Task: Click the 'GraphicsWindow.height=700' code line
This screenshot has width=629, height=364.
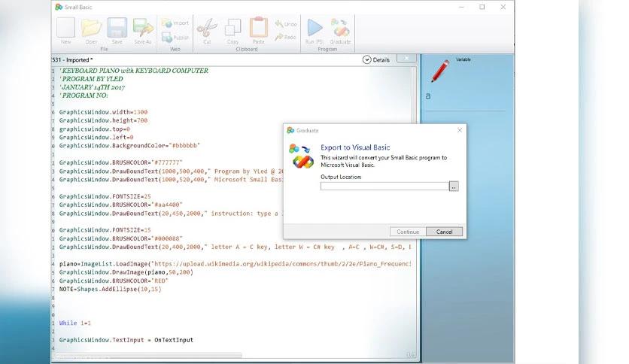Action: point(104,120)
